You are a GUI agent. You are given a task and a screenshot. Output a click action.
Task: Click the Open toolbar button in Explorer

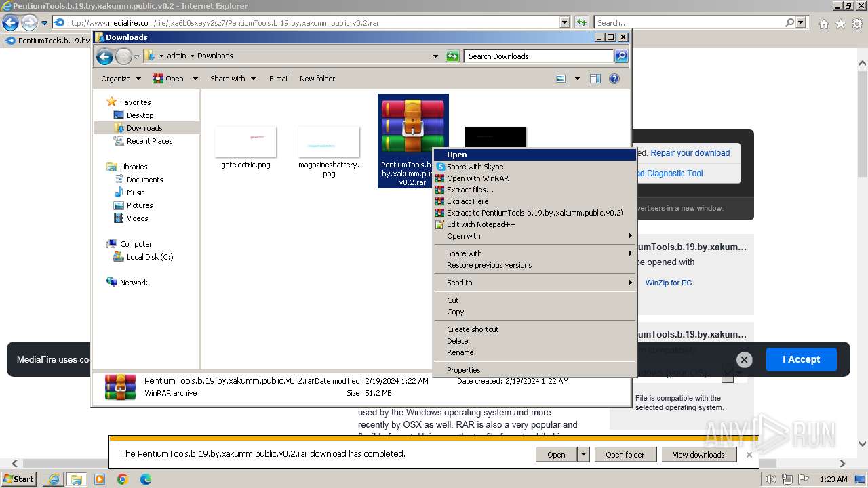(168, 79)
